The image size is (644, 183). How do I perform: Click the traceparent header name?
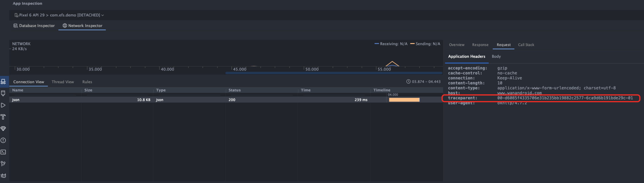click(462, 98)
